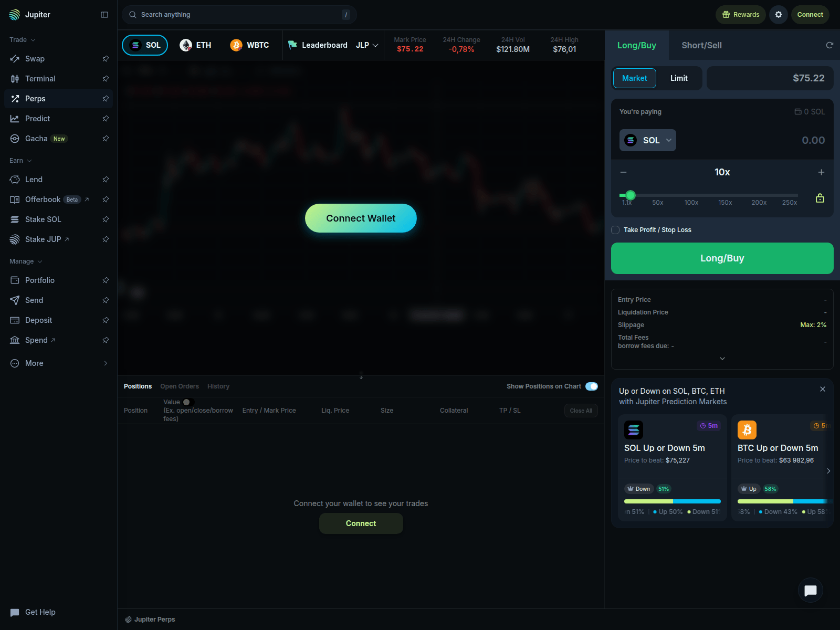Open the Leaderboard link
The width and height of the screenshot is (840, 630).
[318, 45]
